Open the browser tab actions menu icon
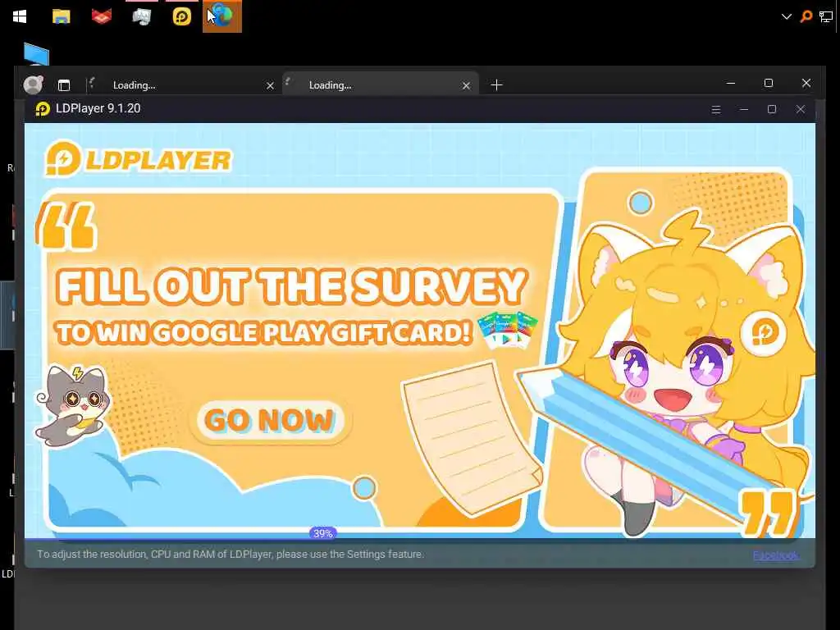 click(64, 85)
